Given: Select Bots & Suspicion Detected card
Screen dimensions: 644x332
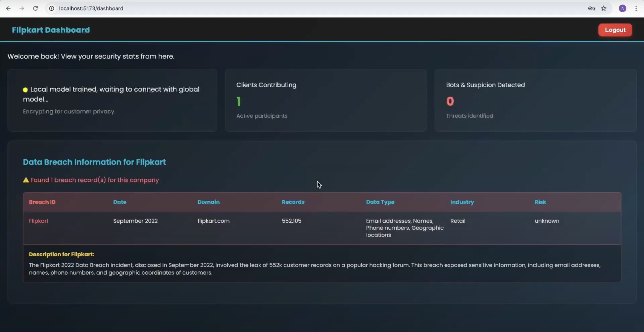Looking at the screenshot, I should [535, 100].
